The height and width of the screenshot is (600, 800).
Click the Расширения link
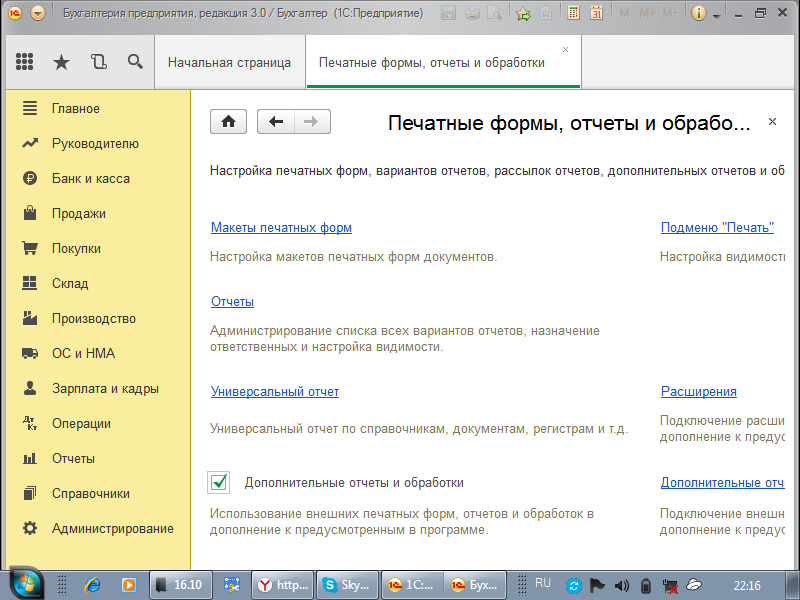pos(698,392)
